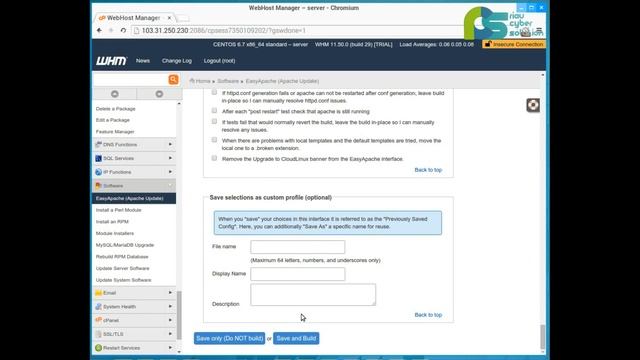
Task: Expand Restart Services menu arrow
Action: pyautogui.click(x=170, y=348)
